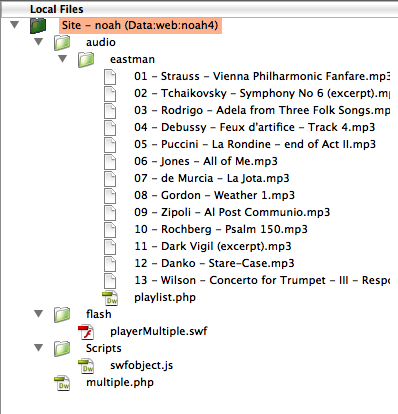Click the Dreamweaver icon beside multiple.php
398x414 pixels.
pyautogui.click(x=62, y=383)
